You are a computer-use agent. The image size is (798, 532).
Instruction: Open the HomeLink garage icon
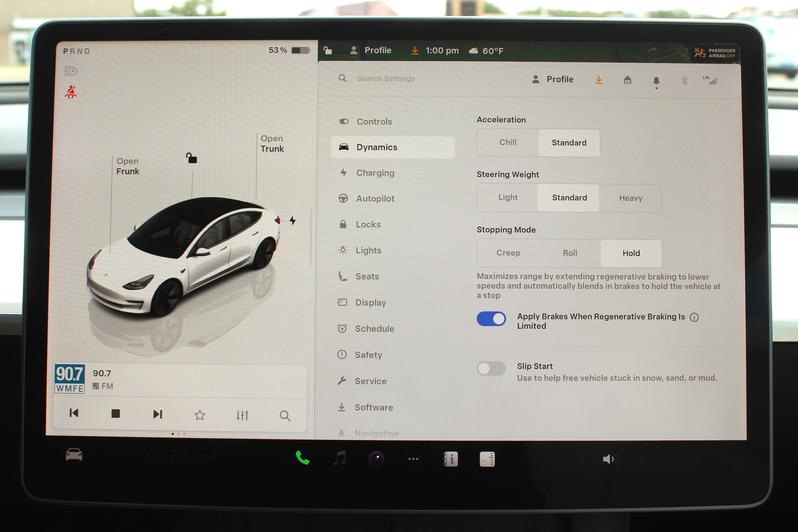pyautogui.click(x=627, y=80)
